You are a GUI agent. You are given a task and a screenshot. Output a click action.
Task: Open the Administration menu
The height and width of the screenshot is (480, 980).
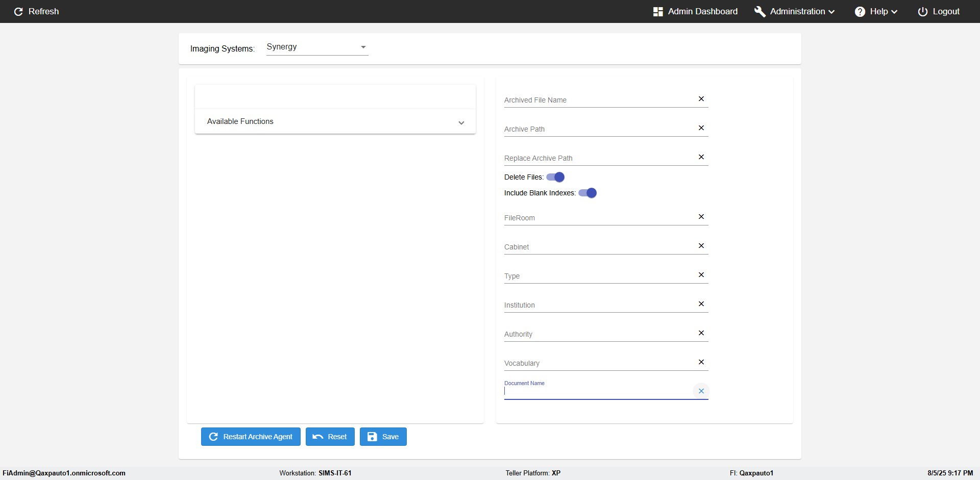coord(795,11)
